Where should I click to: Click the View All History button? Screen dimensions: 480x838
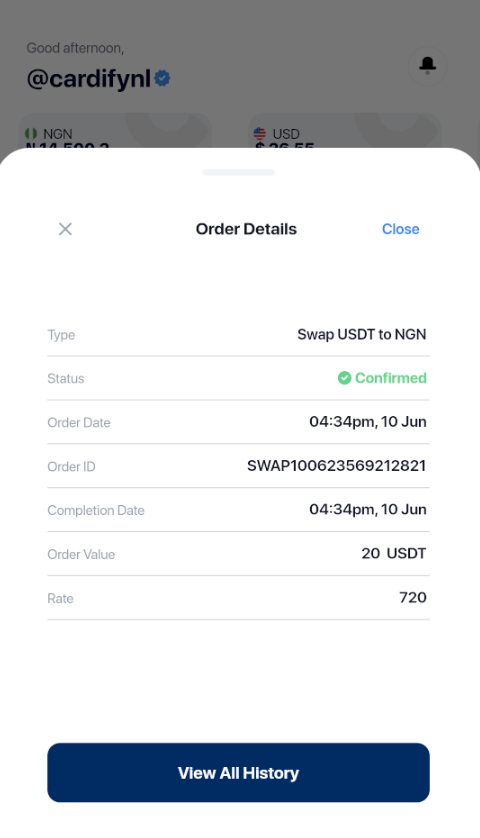tap(238, 772)
